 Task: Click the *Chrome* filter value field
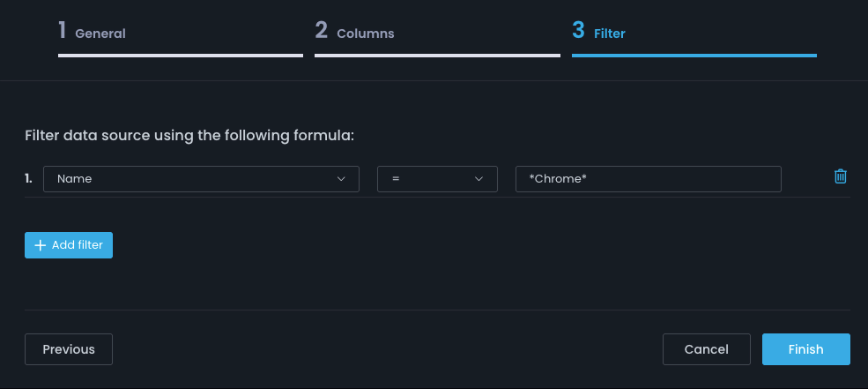pos(649,179)
